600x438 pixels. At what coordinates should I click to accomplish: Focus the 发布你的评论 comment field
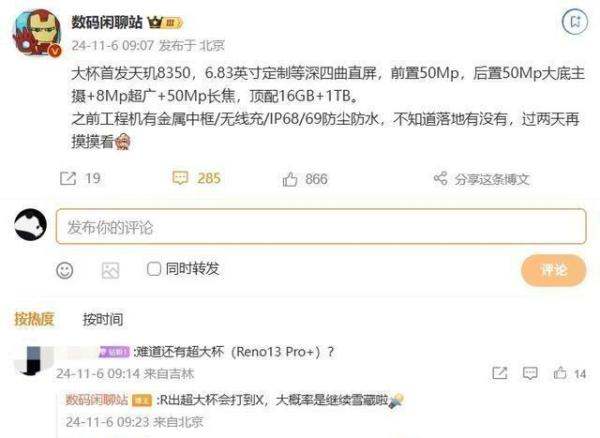click(x=321, y=226)
